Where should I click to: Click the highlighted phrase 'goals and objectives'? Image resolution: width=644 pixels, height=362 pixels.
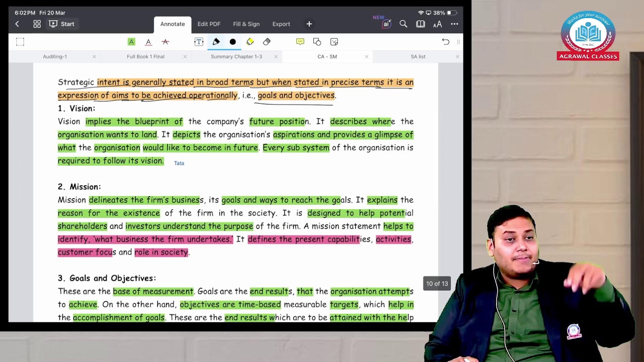(296, 96)
